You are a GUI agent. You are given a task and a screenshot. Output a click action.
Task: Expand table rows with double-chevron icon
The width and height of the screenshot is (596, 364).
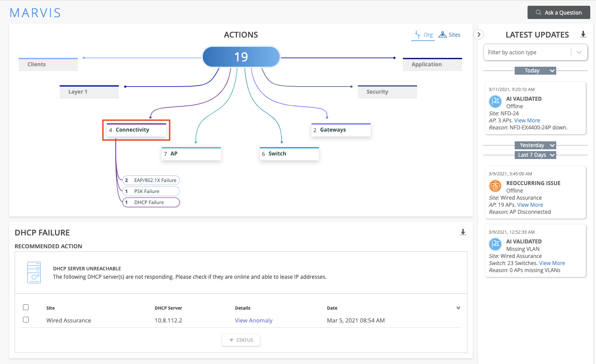point(458,308)
